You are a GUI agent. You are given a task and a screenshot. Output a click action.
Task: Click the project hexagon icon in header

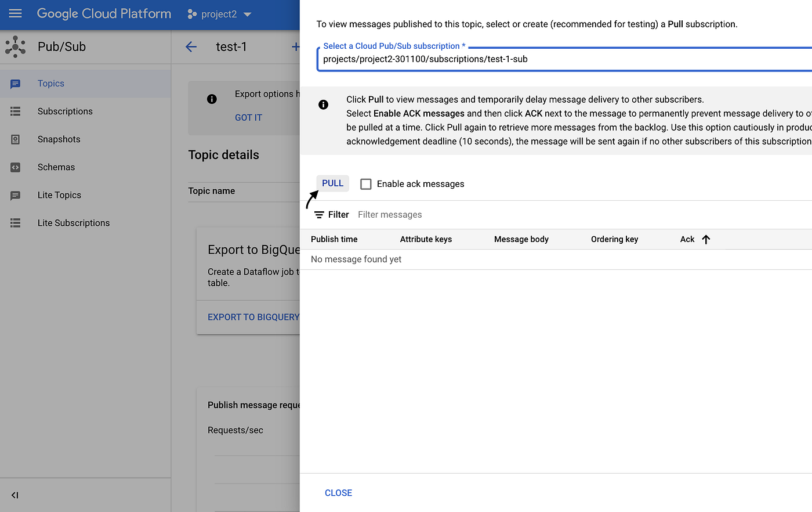(x=192, y=14)
